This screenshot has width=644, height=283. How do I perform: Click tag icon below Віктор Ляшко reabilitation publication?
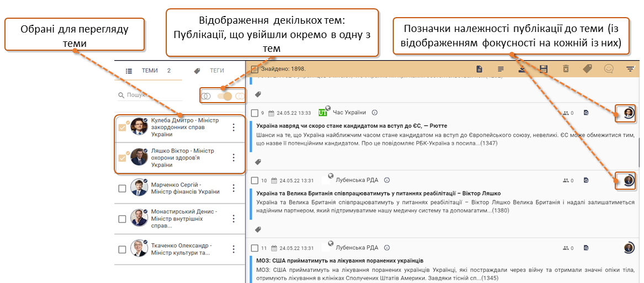pyautogui.click(x=258, y=229)
